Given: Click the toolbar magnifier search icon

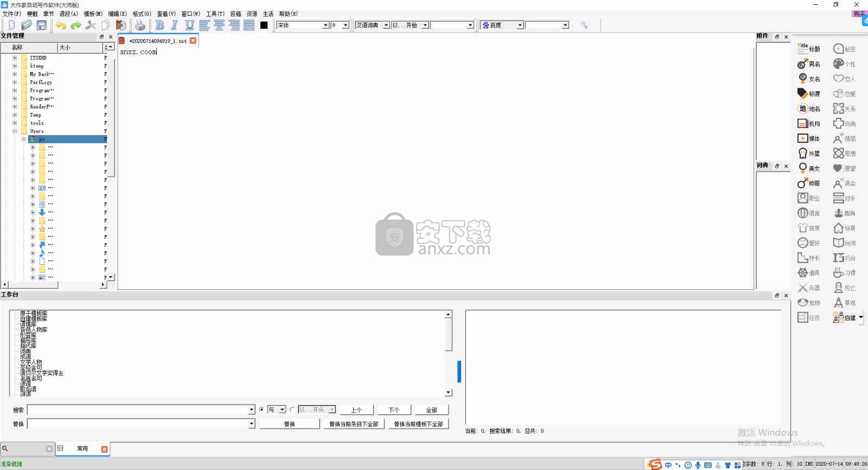Looking at the screenshot, I should [584, 25].
